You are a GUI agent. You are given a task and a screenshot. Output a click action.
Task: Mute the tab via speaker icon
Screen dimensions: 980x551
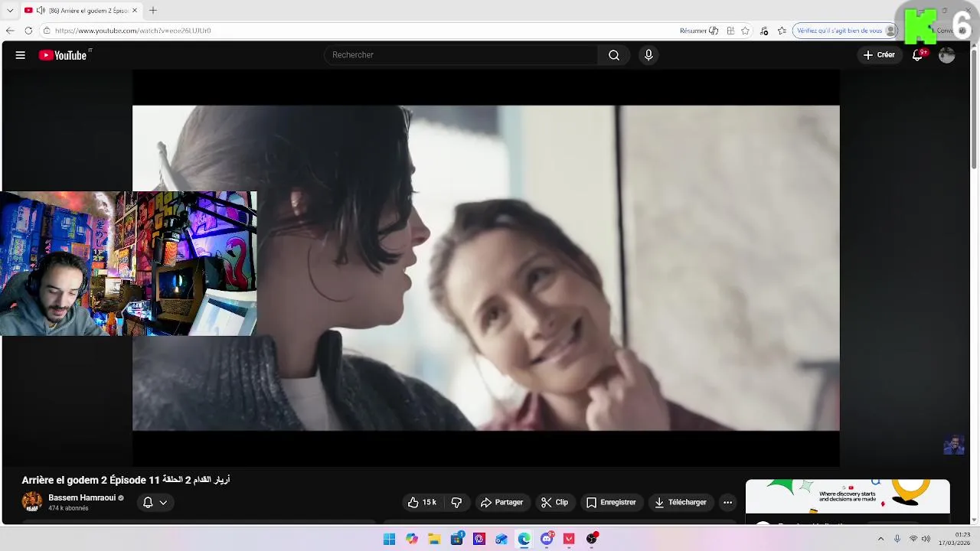pyautogui.click(x=41, y=11)
